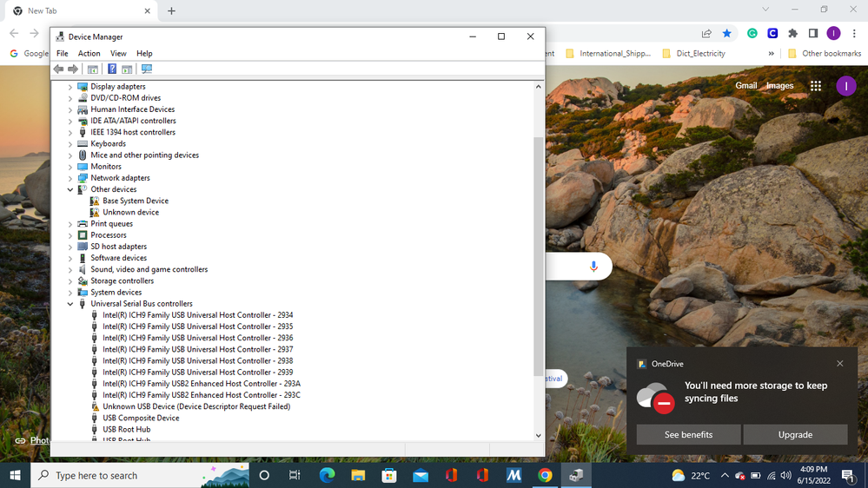This screenshot has width=868, height=488.
Task: Select the Unknown device warning icon
Action: (x=95, y=213)
